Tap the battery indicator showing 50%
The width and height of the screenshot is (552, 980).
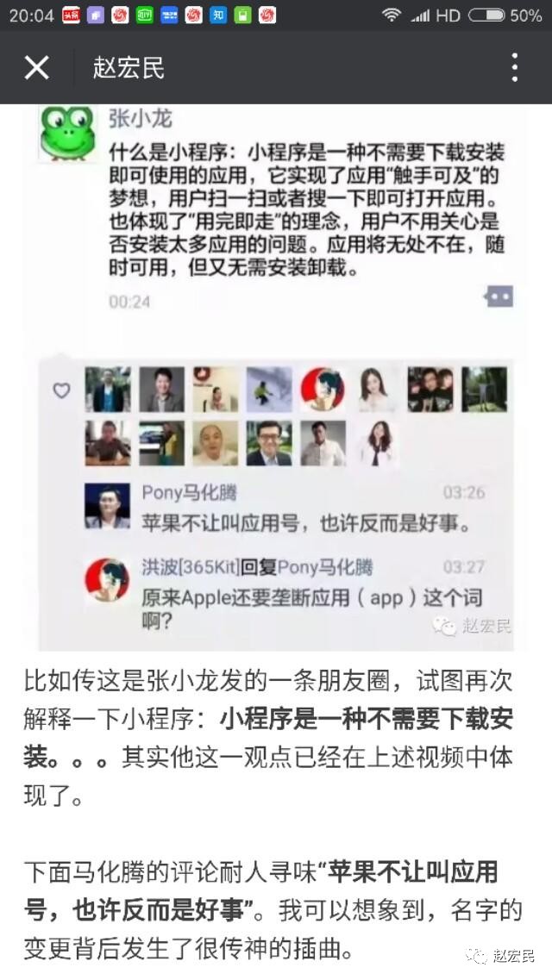505,15
